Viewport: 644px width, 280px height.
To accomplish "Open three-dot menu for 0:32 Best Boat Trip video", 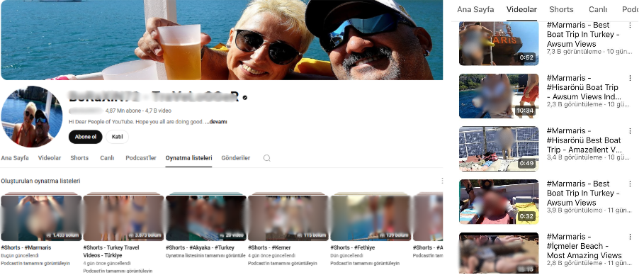I will click(x=630, y=184).
